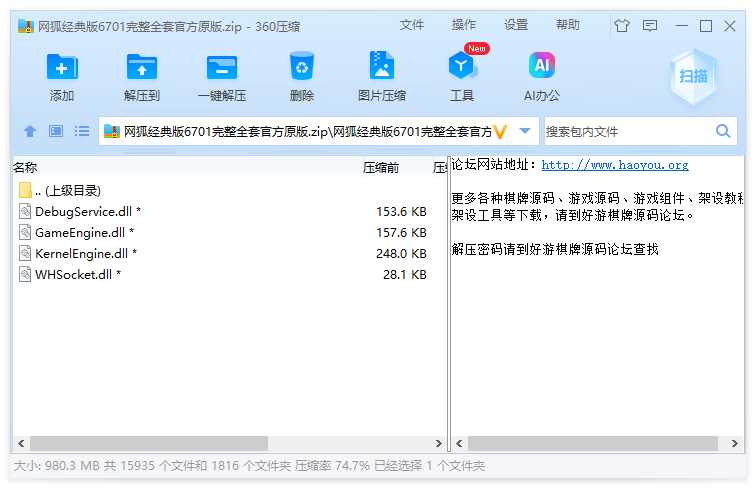Click the status bar file count text
Image resolution: width=756 pixels, height=488 pixels.
point(249,465)
